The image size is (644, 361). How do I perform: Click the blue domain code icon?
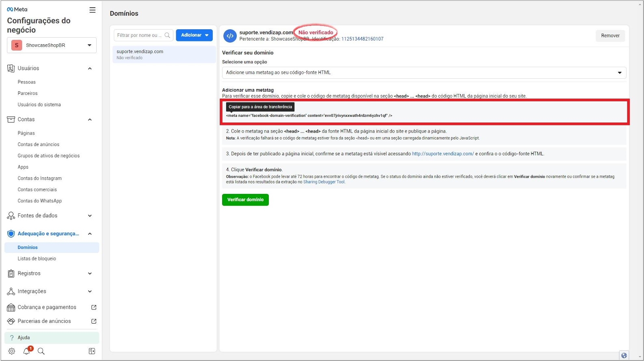tap(230, 36)
